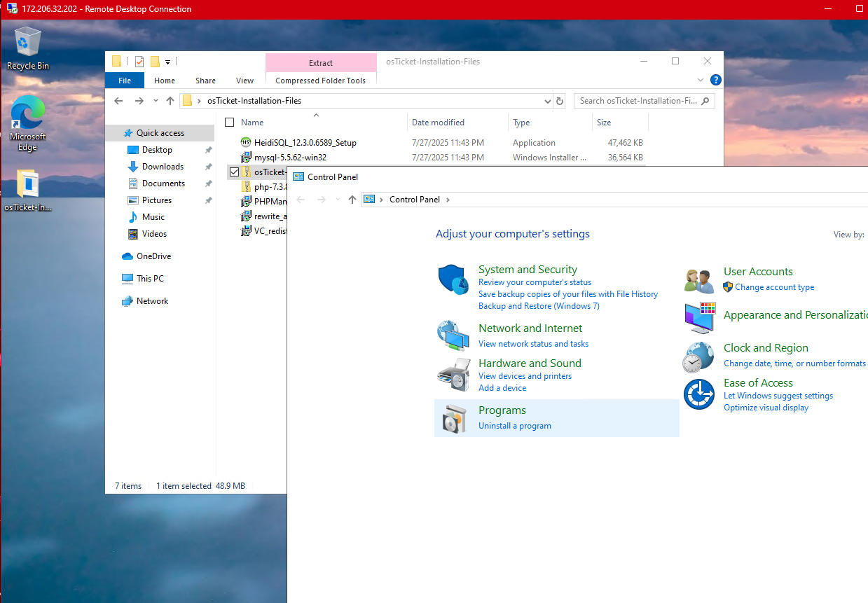This screenshot has height=603, width=868.
Task: Click the New folder quick access toolbar icon
Action: [x=155, y=61]
